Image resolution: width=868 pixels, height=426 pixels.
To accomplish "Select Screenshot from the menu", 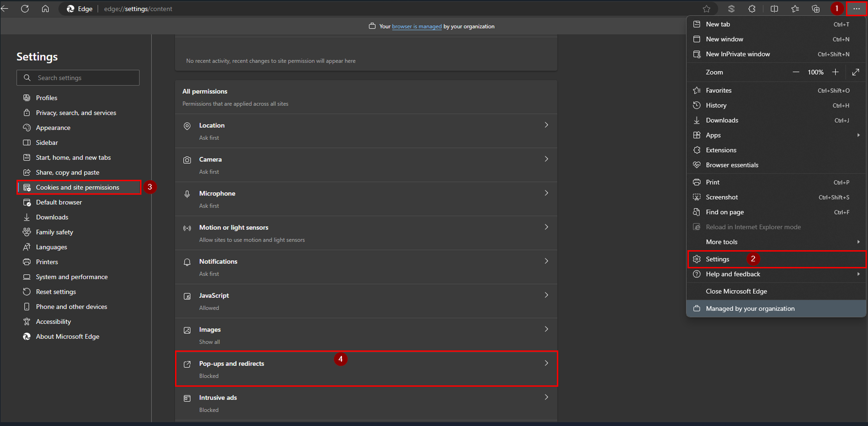I will [x=776, y=197].
